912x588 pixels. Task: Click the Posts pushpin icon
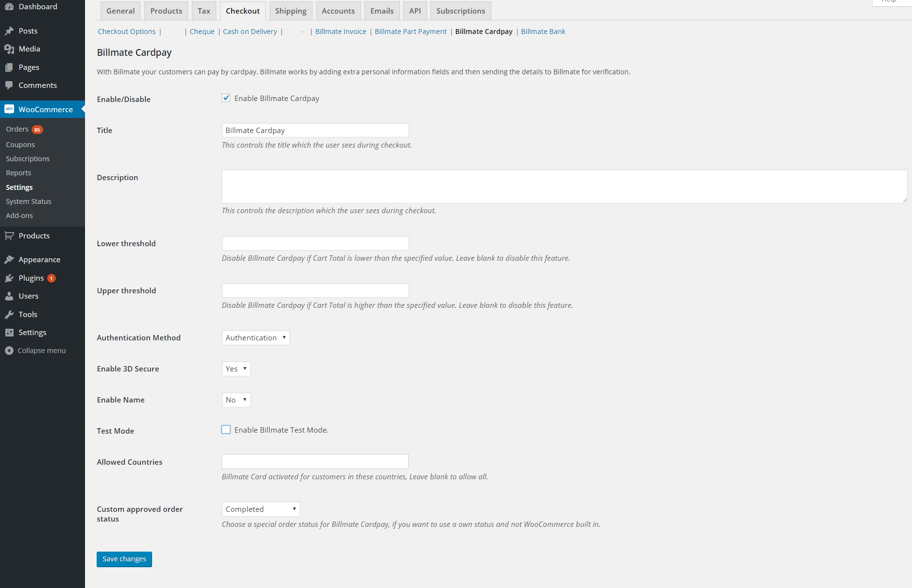pyautogui.click(x=9, y=31)
